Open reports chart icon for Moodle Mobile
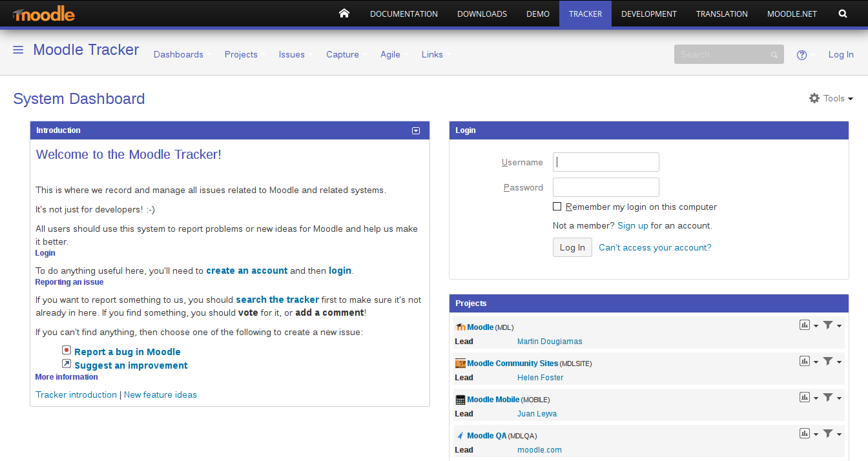 coord(805,398)
